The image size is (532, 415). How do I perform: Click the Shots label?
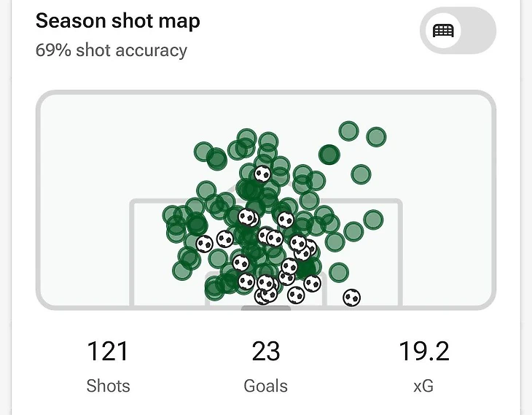pyautogui.click(x=108, y=385)
